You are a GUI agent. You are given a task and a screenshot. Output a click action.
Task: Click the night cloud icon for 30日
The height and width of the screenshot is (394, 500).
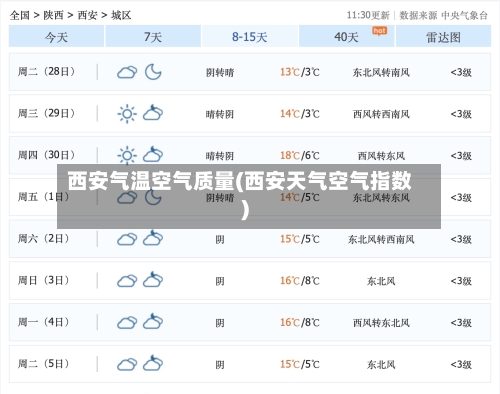click(153, 154)
